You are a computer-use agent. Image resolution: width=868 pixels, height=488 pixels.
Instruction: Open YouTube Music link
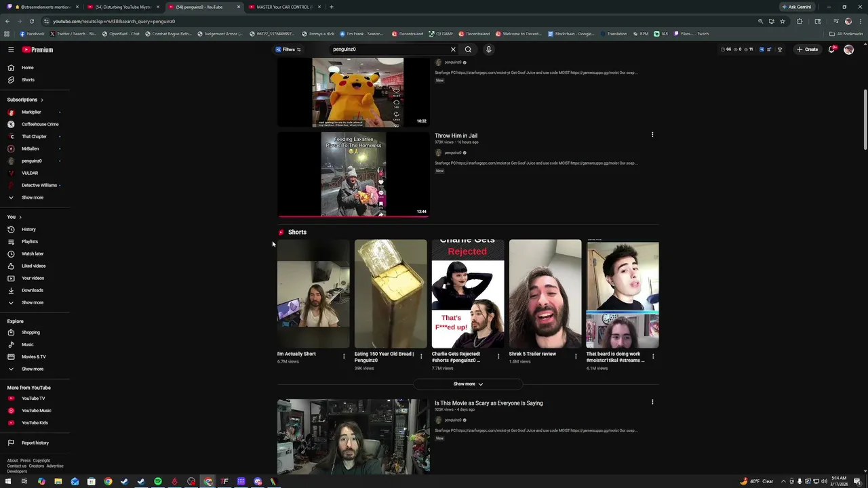tap(35, 411)
